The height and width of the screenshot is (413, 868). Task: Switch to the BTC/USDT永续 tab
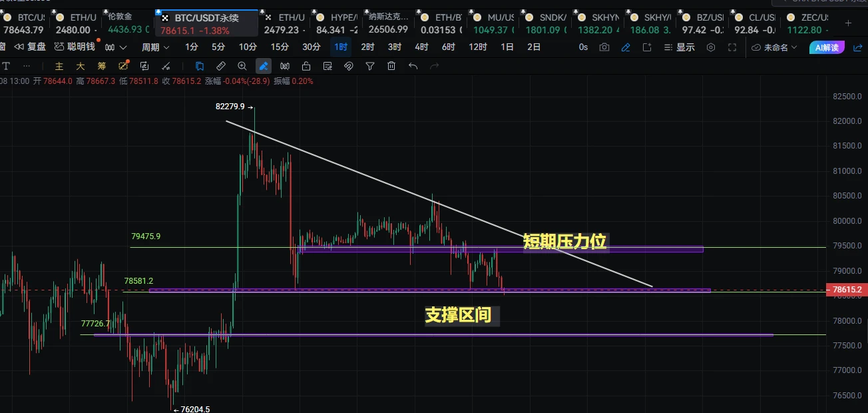[x=206, y=23]
